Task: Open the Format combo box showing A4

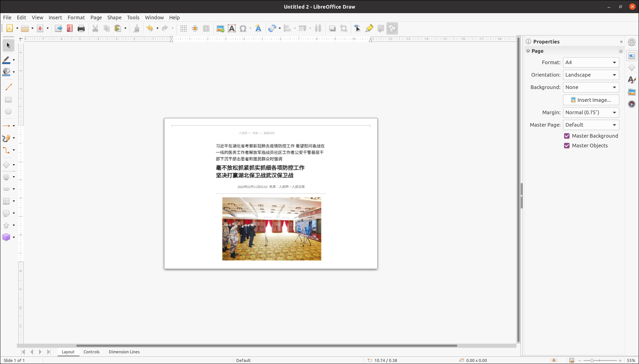Action: click(591, 62)
